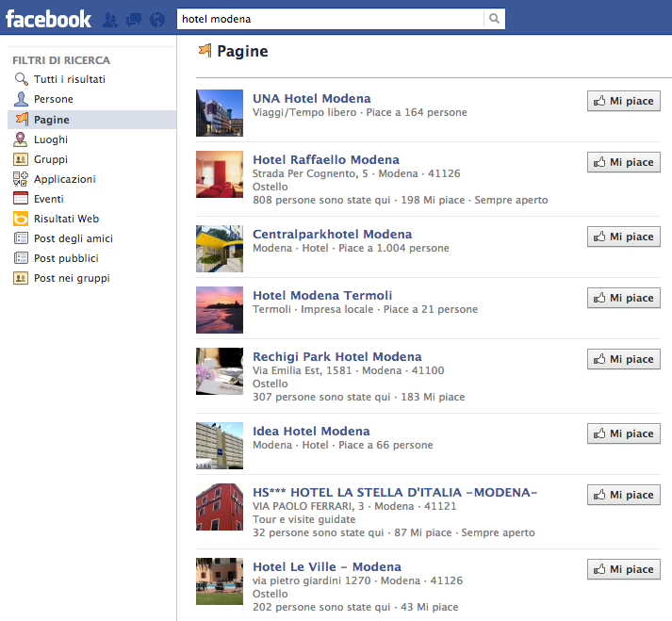Open Hotel Raffaello Modena page
This screenshot has width=672, height=621.
click(x=326, y=160)
